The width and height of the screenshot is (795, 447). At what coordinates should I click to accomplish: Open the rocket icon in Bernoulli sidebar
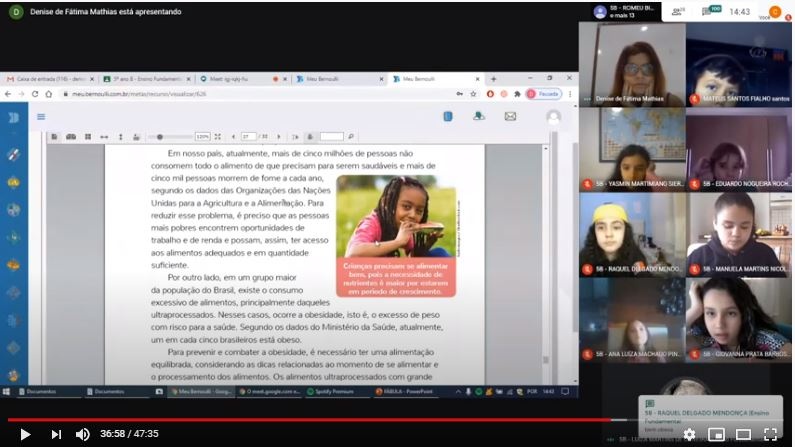tap(14, 154)
